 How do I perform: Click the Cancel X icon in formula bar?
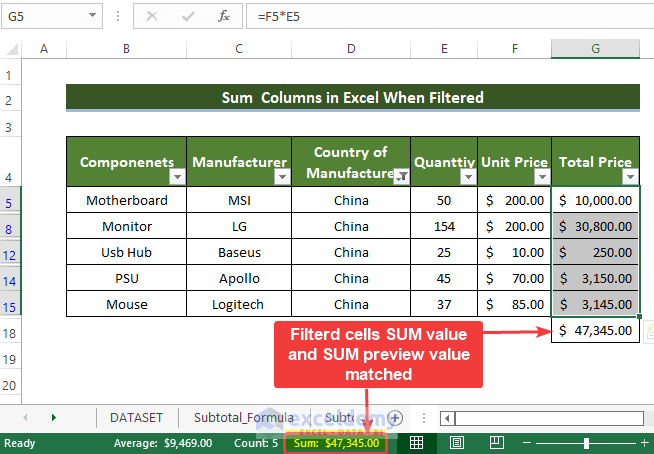click(152, 16)
